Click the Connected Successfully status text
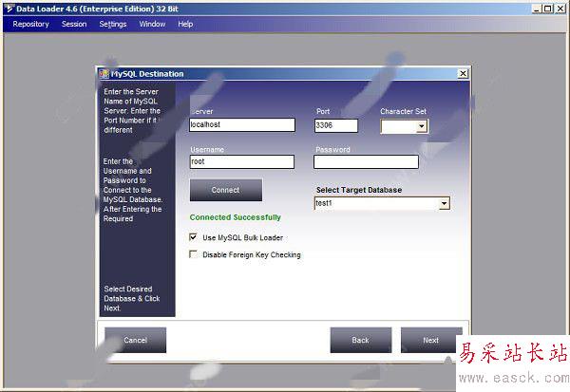The height and width of the screenshot is (392, 570). pos(236,217)
